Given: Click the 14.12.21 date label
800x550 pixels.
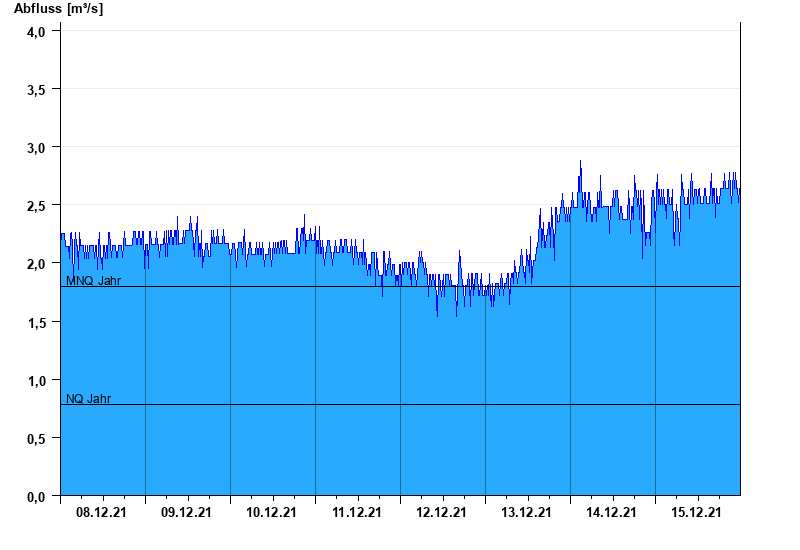Looking at the screenshot, I should point(611,512).
